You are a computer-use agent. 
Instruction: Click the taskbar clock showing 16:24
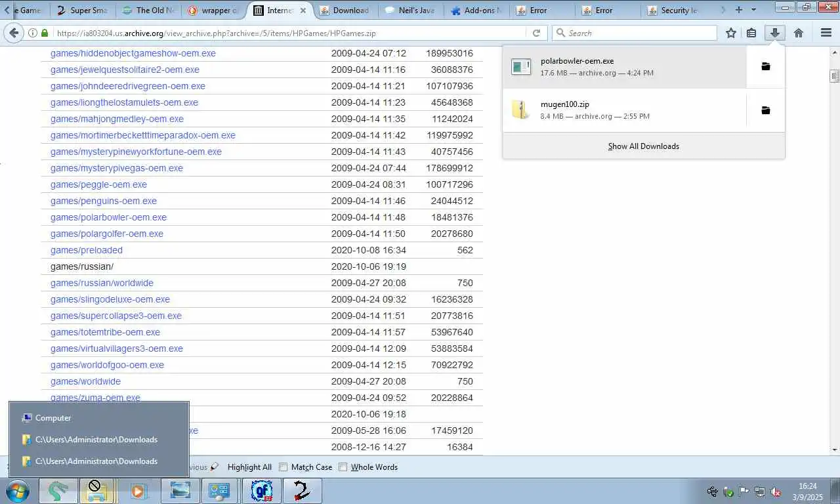pos(808,492)
